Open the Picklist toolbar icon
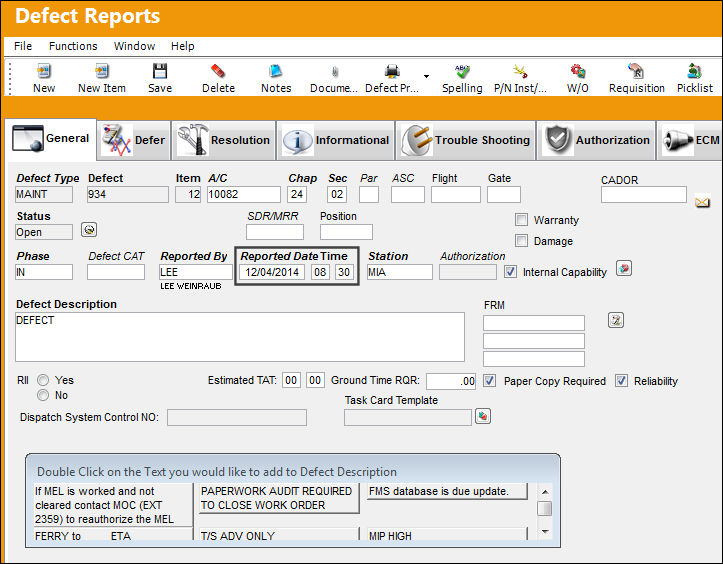723x564 pixels. [x=694, y=71]
